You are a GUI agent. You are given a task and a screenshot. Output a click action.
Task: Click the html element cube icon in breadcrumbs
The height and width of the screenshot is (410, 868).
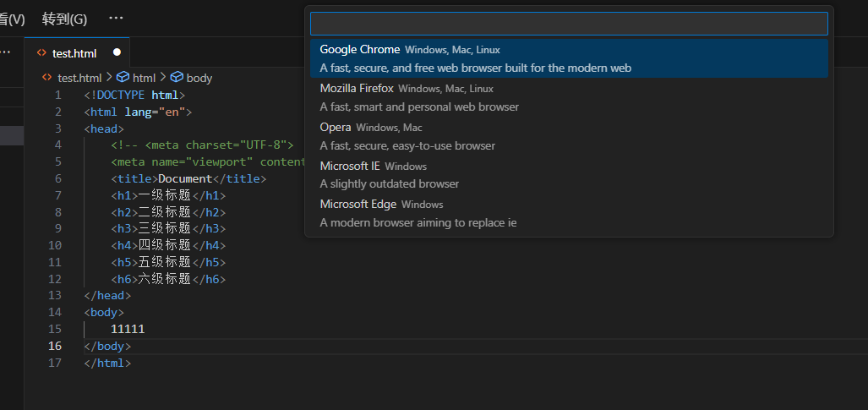point(123,78)
